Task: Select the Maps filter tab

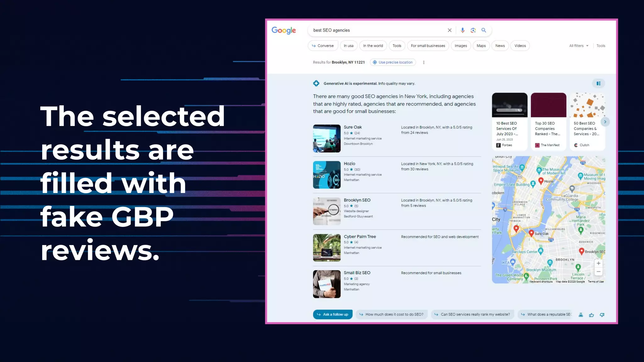Action: 481,46
